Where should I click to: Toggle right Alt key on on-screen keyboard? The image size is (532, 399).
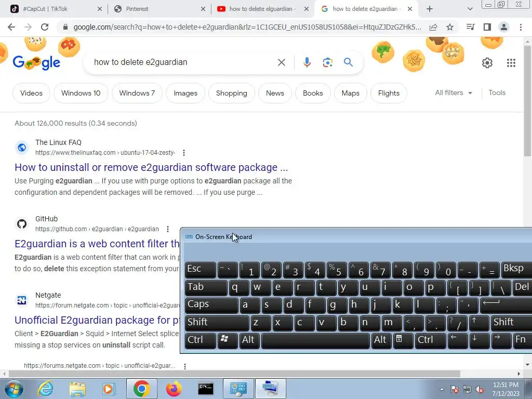click(x=381, y=340)
